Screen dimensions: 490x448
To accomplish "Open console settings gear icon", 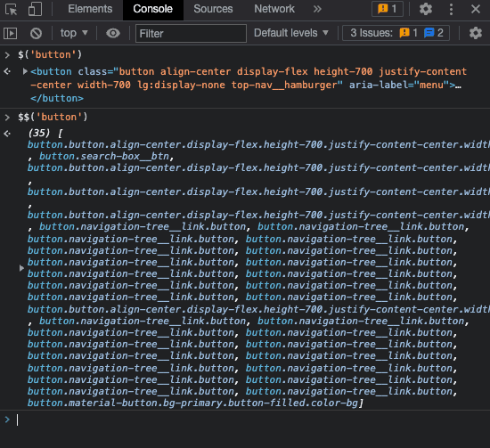I will (476, 33).
